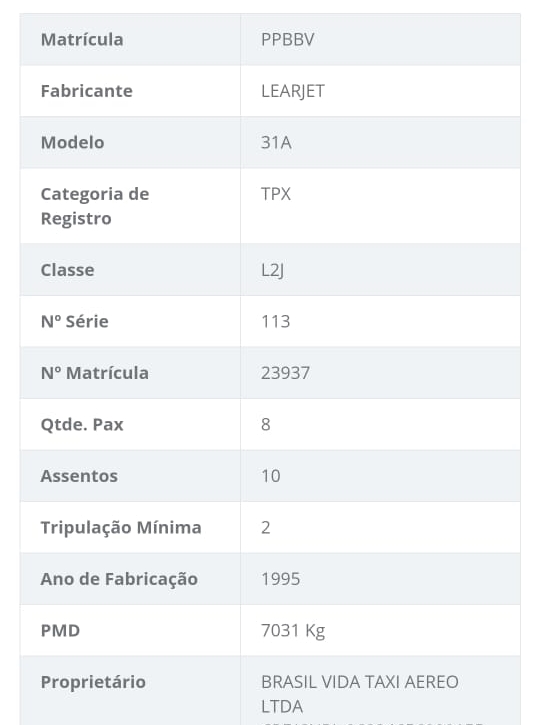Screen dimensions: 540x725
Task: Click the TPX registration category value
Action: point(276,194)
